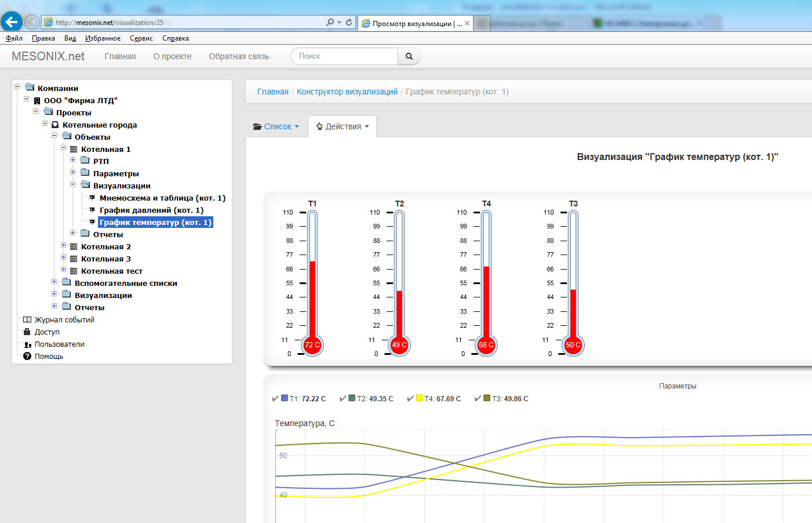
Task: Click the Параметры folder icon
Action: pos(85,173)
